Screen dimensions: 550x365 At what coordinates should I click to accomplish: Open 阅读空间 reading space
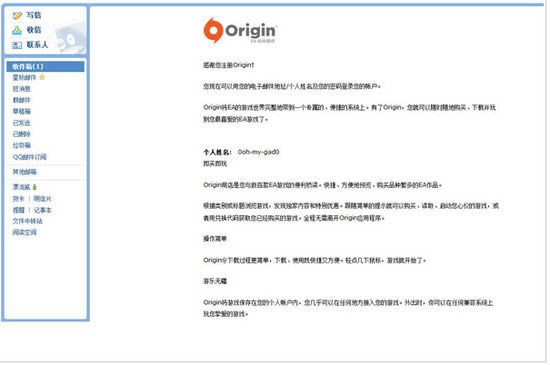25,232
